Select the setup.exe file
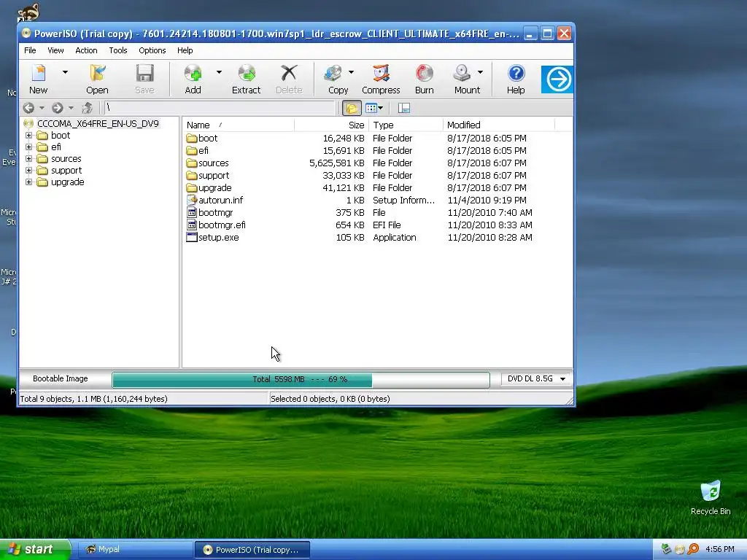 click(218, 237)
